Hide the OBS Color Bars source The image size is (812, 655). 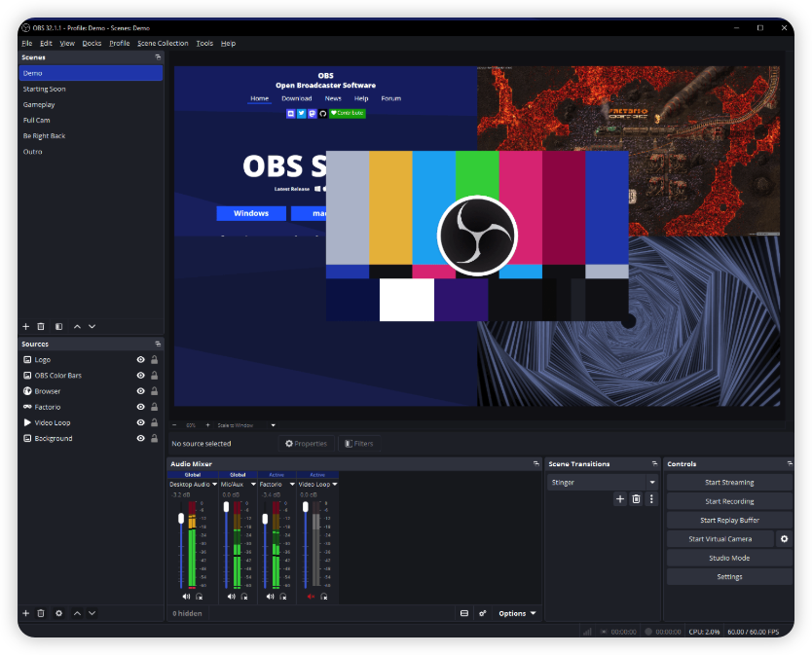click(140, 376)
